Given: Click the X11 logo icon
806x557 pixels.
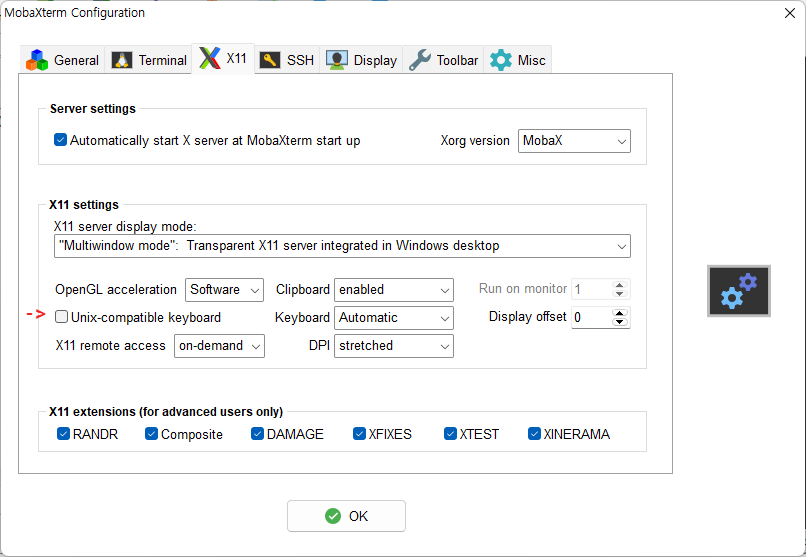Looking at the screenshot, I should (210, 58).
